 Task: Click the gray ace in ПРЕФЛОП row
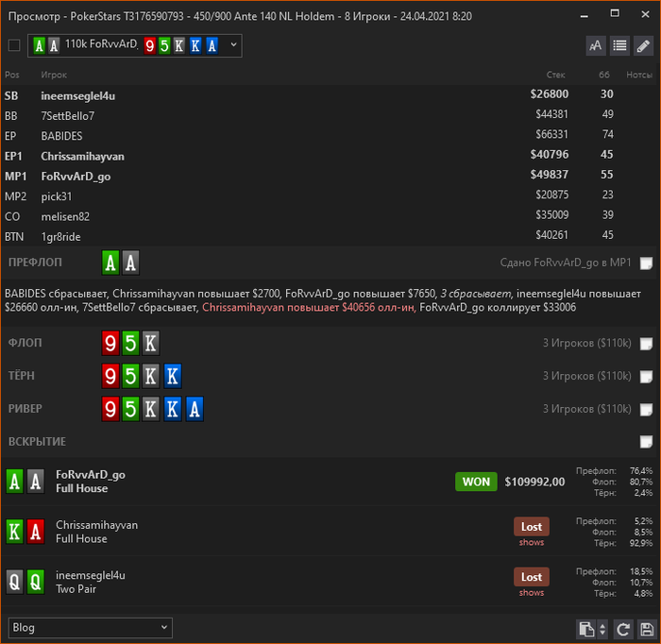(x=130, y=263)
